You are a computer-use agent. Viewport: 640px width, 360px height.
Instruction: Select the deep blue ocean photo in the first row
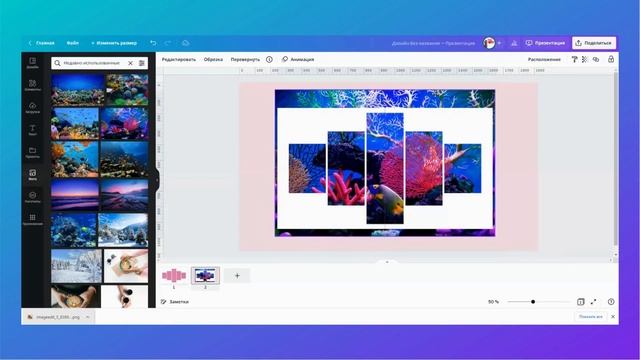click(x=78, y=90)
